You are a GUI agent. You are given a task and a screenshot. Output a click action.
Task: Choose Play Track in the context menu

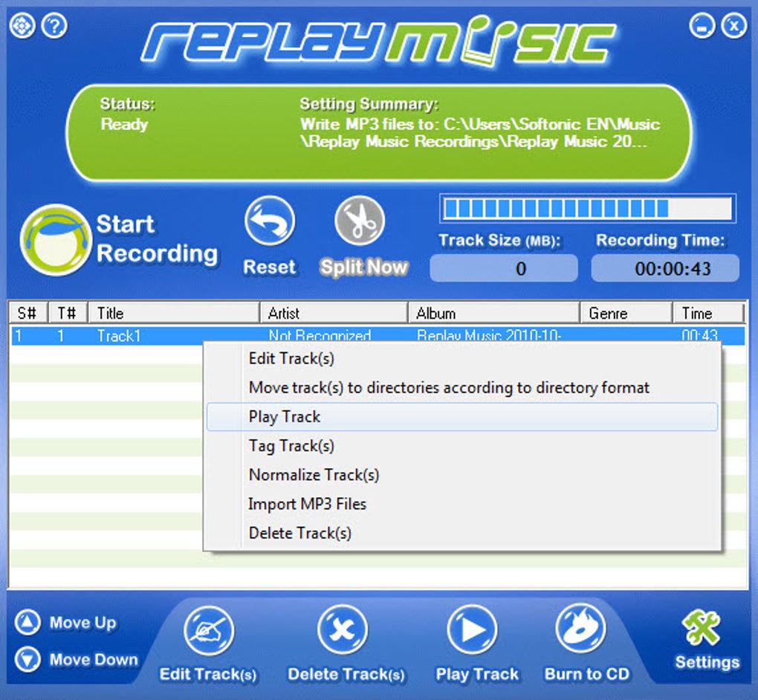(x=462, y=417)
